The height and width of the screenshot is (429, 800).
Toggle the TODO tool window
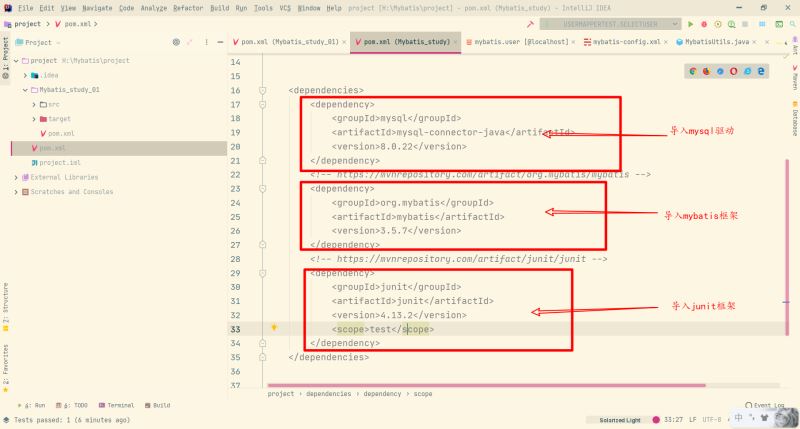click(x=72, y=406)
